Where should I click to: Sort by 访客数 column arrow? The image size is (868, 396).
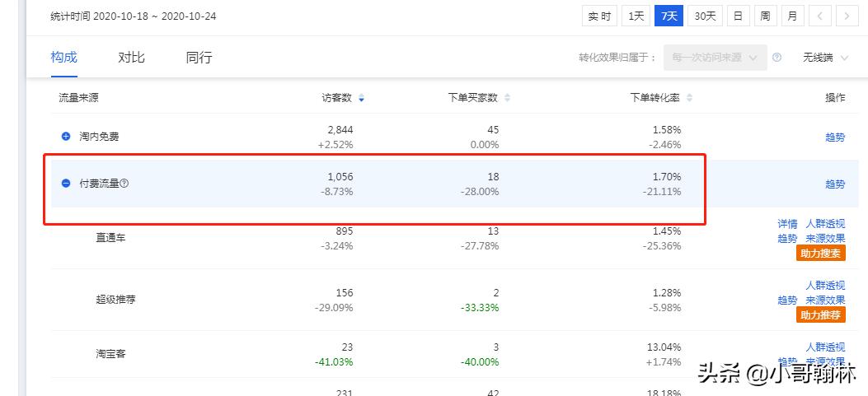tap(362, 99)
